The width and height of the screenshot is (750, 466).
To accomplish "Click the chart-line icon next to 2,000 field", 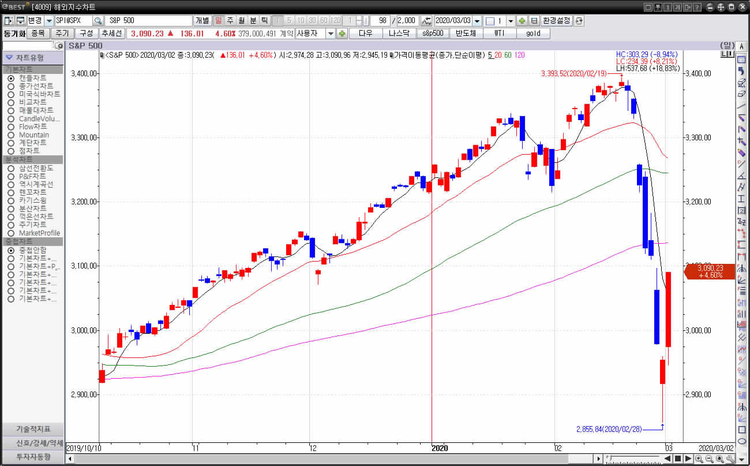I will click(426, 21).
